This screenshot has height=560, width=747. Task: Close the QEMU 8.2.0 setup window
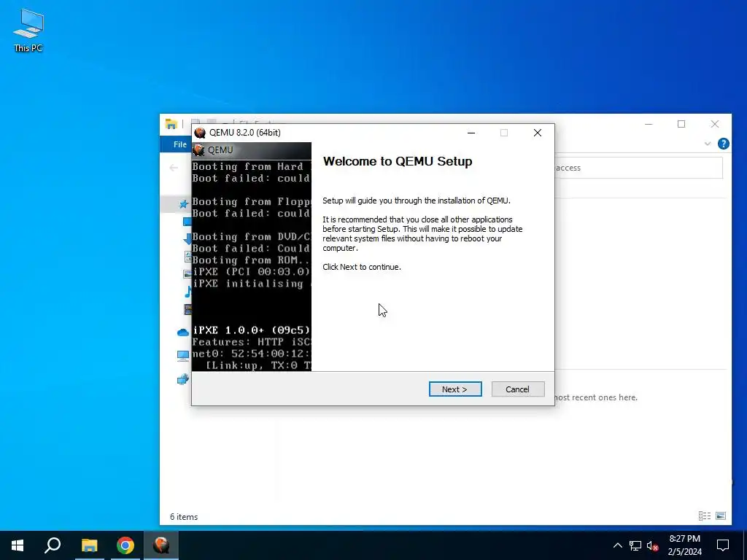click(538, 133)
